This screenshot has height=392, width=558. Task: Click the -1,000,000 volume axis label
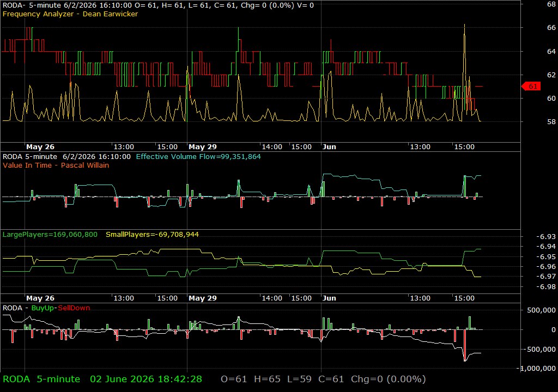536,369
